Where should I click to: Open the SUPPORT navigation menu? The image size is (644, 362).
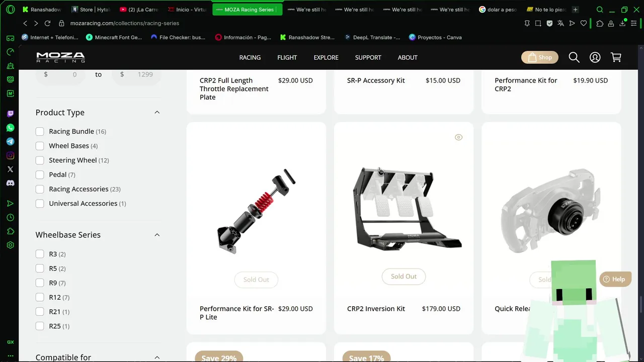coord(368,57)
